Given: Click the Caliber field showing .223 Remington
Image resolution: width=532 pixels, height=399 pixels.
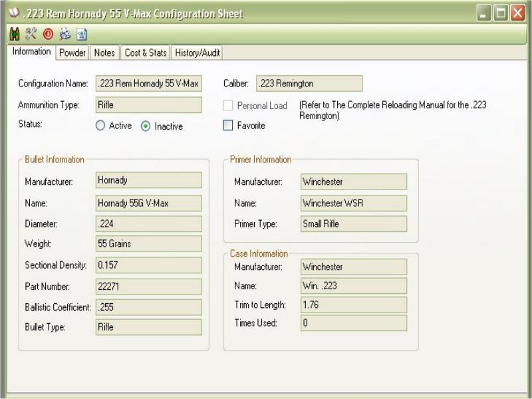Looking at the screenshot, I should click(309, 84).
